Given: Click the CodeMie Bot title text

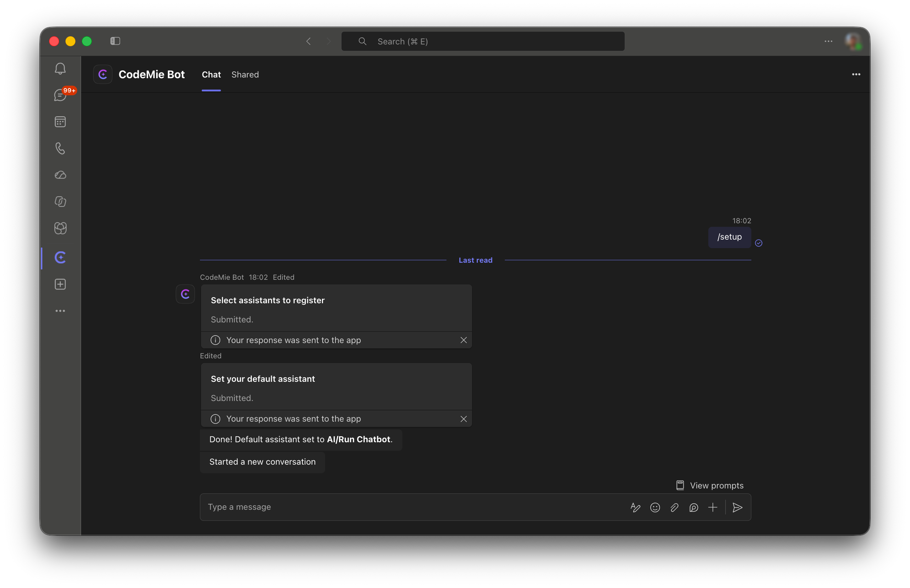Looking at the screenshot, I should (151, 74).
